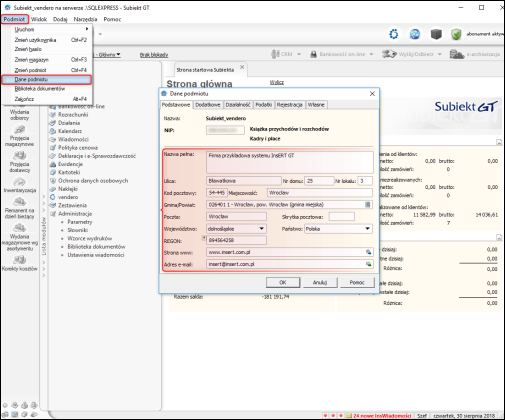Close the Strona startowa Subiekta tab
505x420 pixels.
click(242, 67)
